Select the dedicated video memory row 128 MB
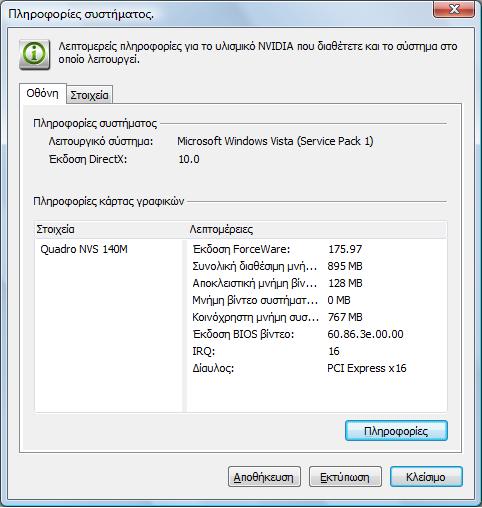This screenshot has height=508, width=482. (x=316, y=283)
